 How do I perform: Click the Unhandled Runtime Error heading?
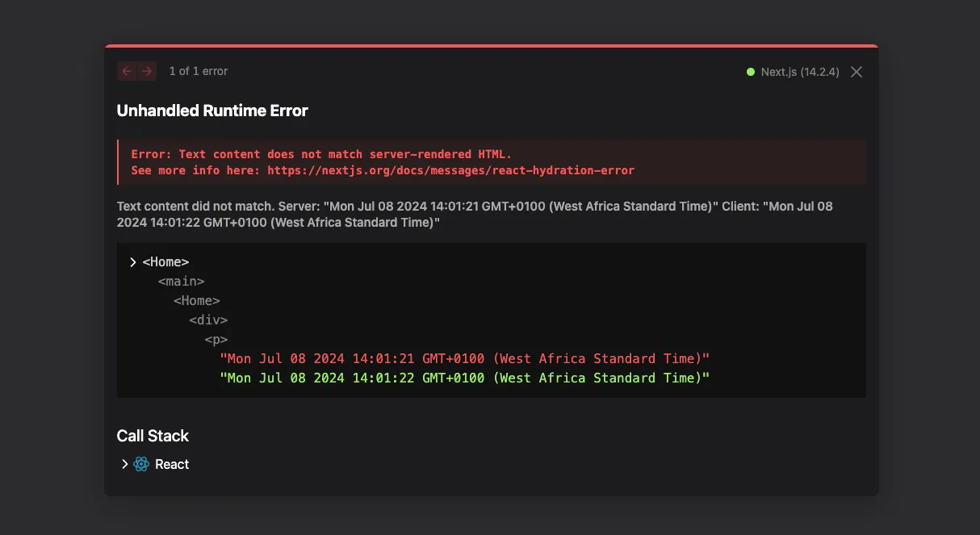pyautogui.click(x=212, y=111)
